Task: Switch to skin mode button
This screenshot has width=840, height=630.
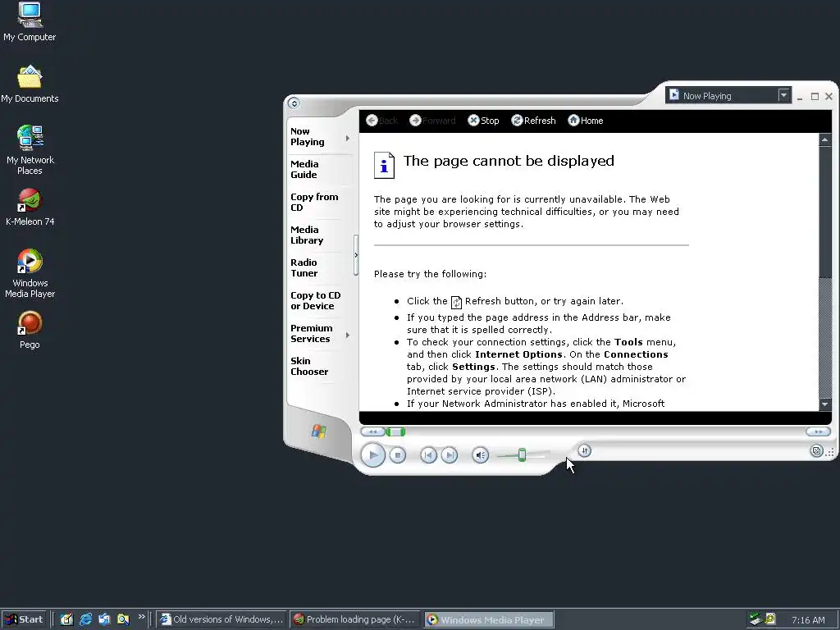Action: (x=816, y=451)
